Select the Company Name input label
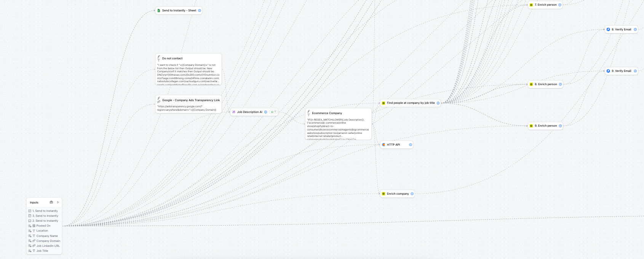The image size is (644, 259). (x=47, y=236)
